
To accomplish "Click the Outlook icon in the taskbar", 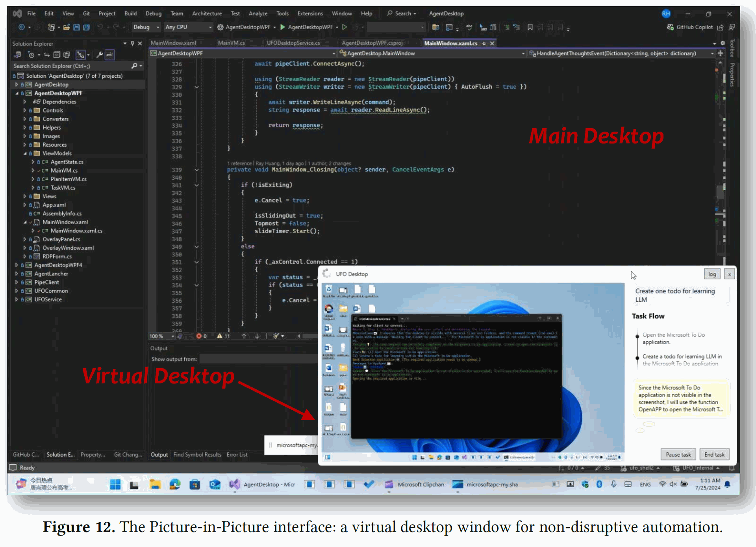I will tap(215, 484).
